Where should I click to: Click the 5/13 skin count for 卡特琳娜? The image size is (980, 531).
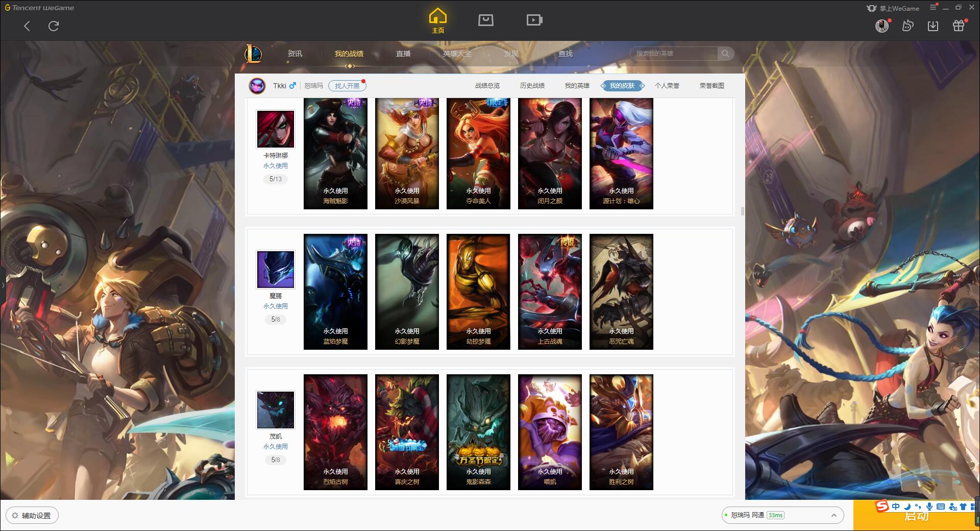coord(276,179)
